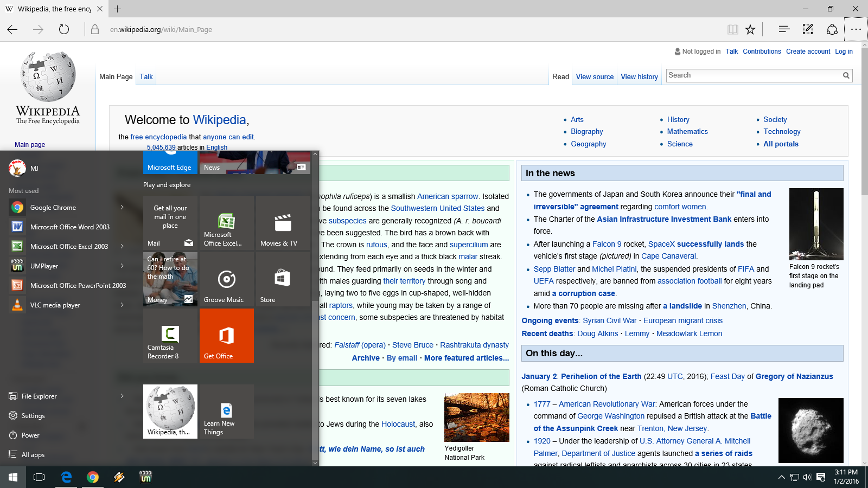
Task: Open the View history tab
Action: (639, 76)
